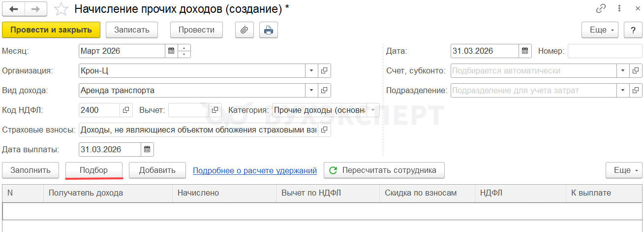Open calendar for Дата выплаты field
Screen dimensions: 644x232
point(148,149)
